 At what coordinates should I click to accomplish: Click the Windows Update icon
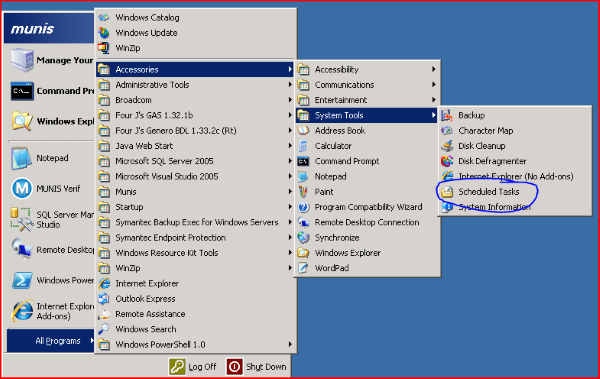pos(104,33)
